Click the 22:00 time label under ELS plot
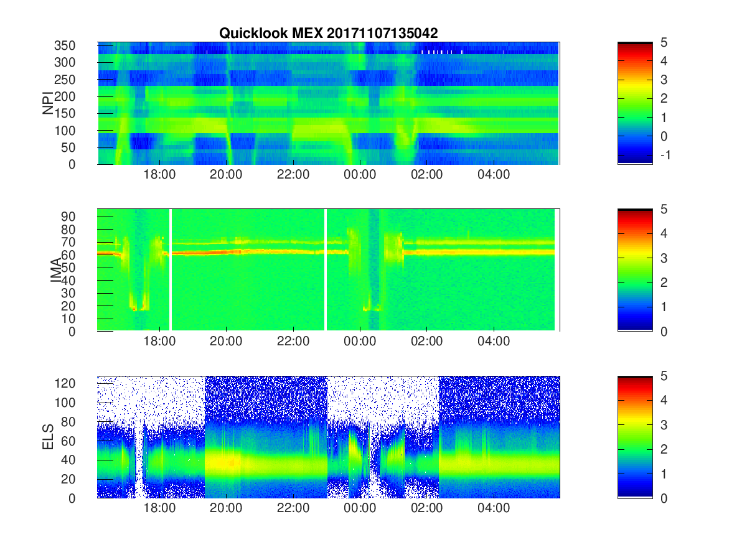747x560 pixels. pos(293,508)
